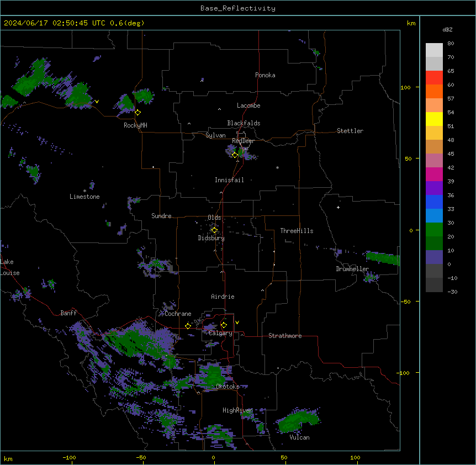Click the Innisfail label
This screenshot has height=465, width=476.
tap(229, 180)
